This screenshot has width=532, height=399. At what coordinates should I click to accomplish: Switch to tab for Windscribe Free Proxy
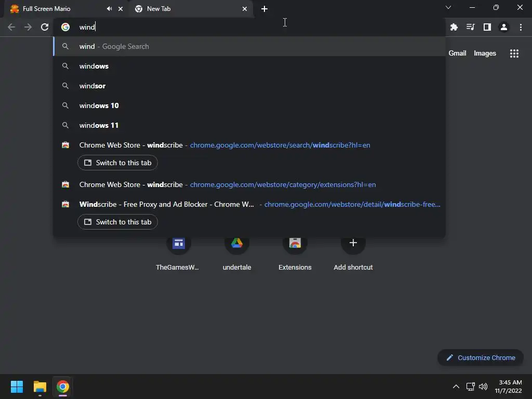[117, 222]
